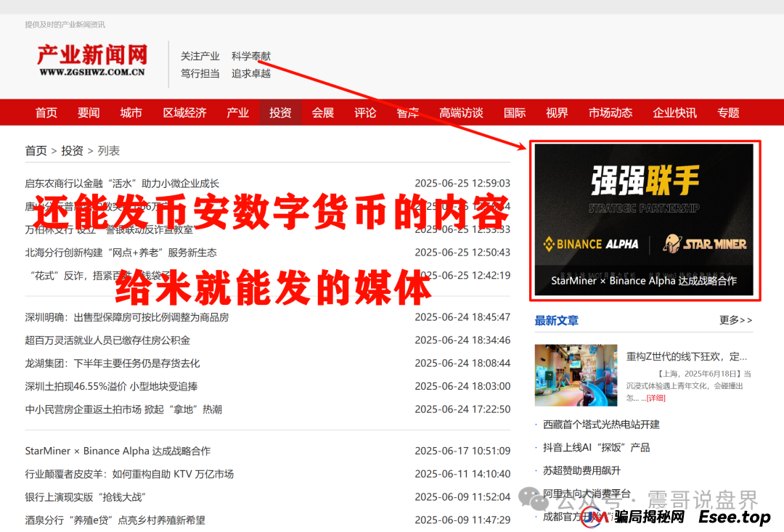
Task: Switch to the 首页 navigation tab
Action: (x=45, y=112)
